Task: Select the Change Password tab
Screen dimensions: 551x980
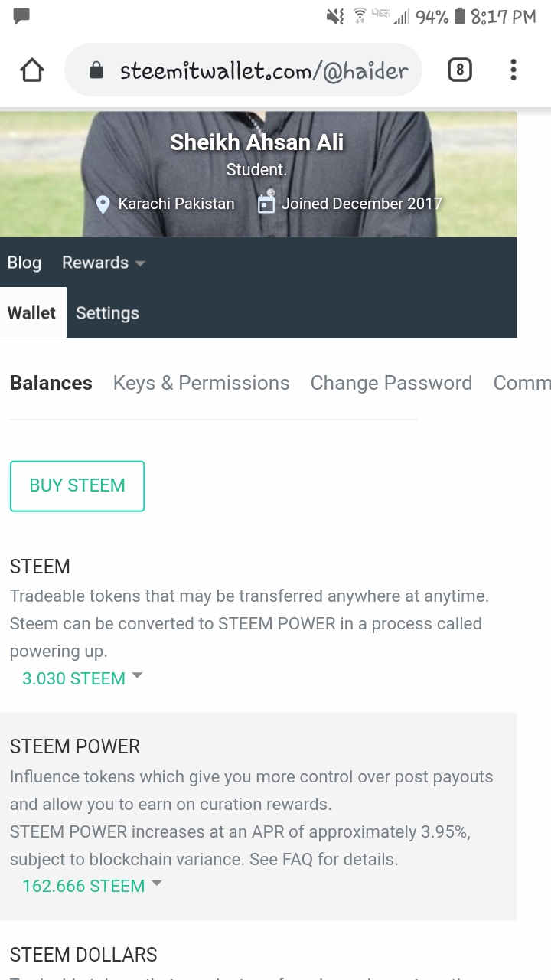Action: tap(391, 383)
